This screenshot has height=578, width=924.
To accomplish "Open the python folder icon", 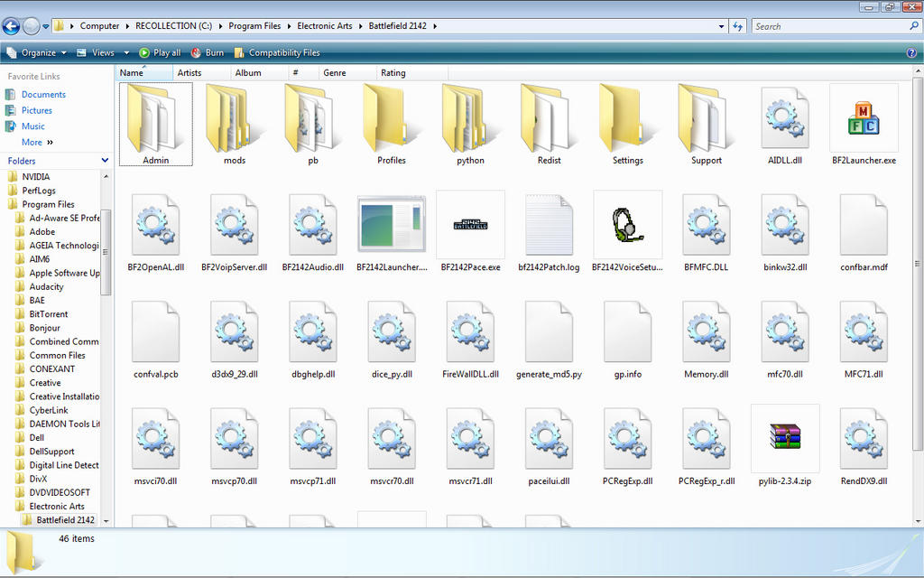I will (470, 118).
